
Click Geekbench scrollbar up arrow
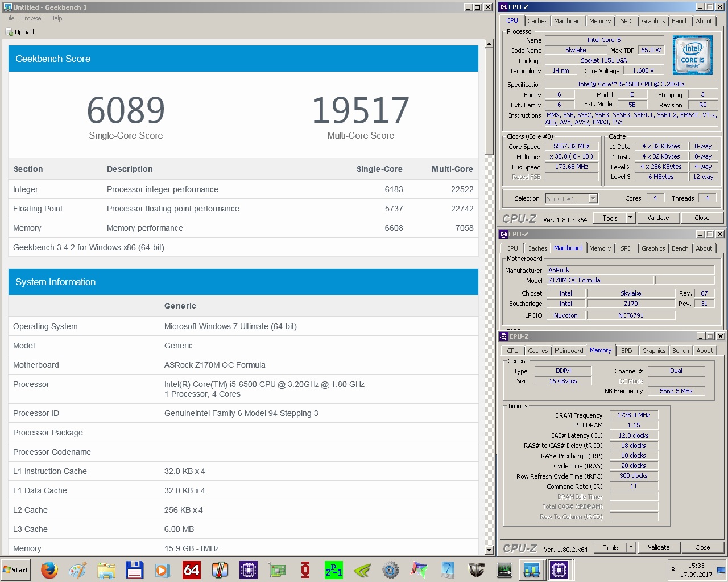[x=489, y=44]
